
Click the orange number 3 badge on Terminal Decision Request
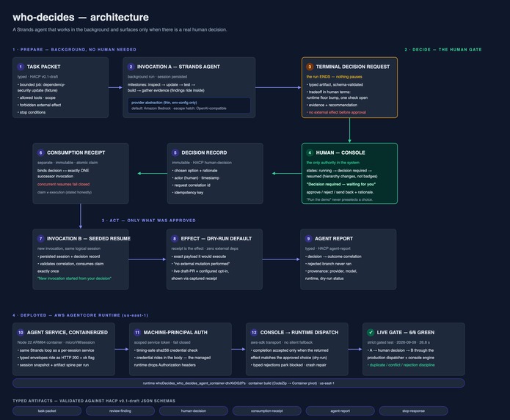[x=310, y=67]
